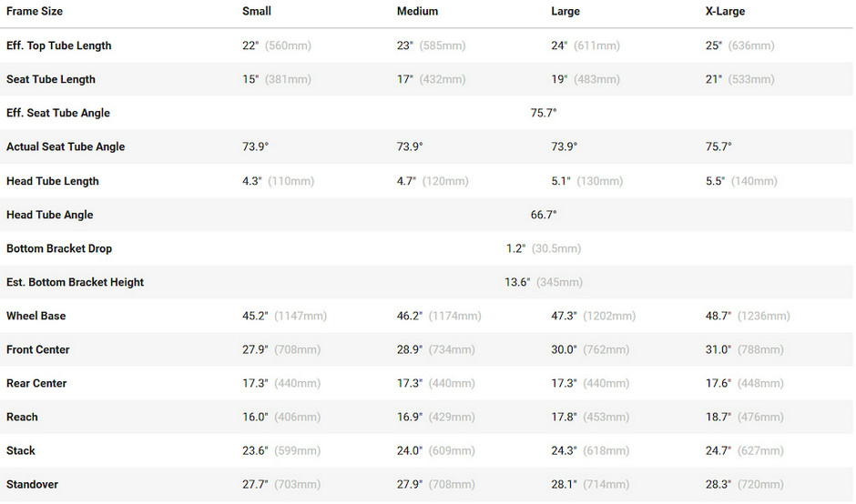Click the Head Tube Length row label
The width and height of the screenshot is (856, 504).
click(53, 181)
